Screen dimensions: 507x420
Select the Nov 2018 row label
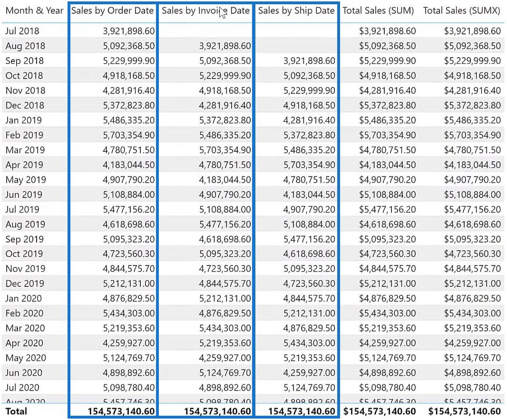[25, 90]
